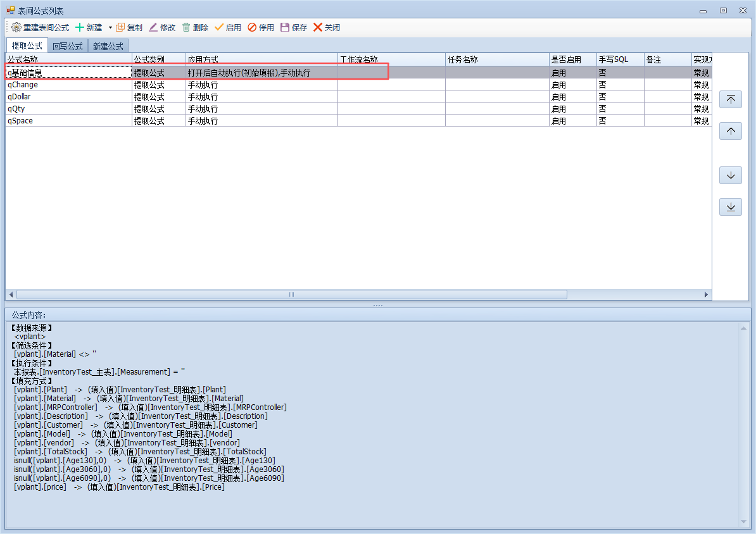Click the [vplant].[price] fill line

tap(119, 487)
